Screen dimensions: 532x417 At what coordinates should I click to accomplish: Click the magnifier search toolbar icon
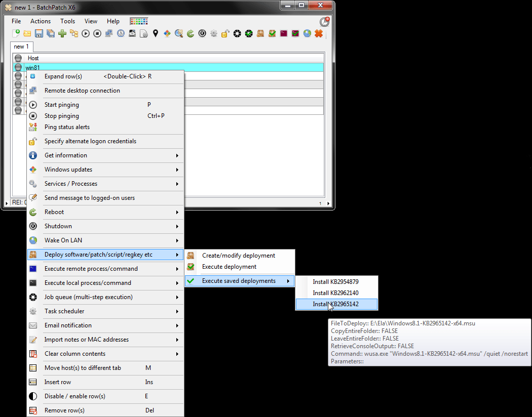coord(179,33)
